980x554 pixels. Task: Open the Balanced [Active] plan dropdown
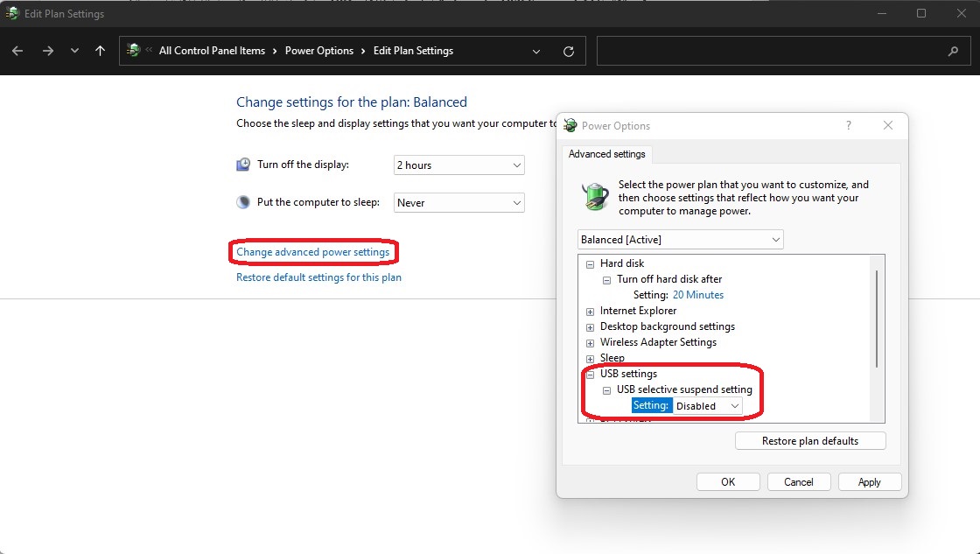pyautogui.click(x=680, y=240)
